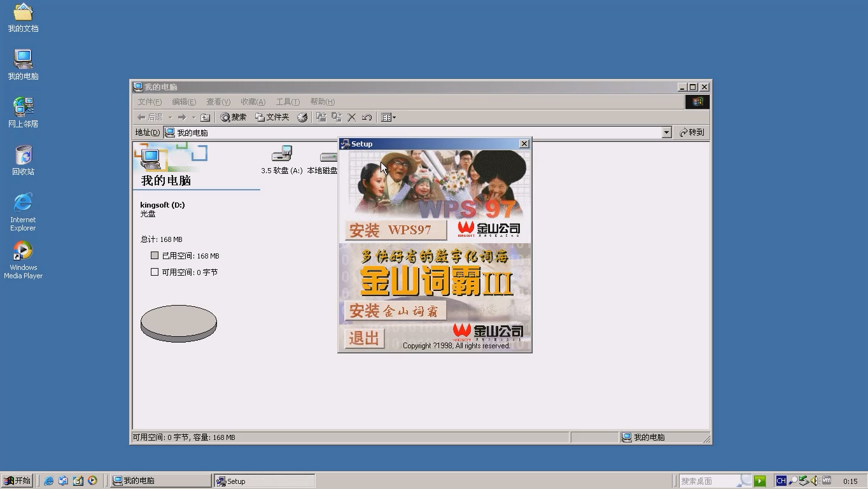Launch Internet Explorer from Quick Launch
The width and height of the screenshot is (868, 489).
pos(48,481)
